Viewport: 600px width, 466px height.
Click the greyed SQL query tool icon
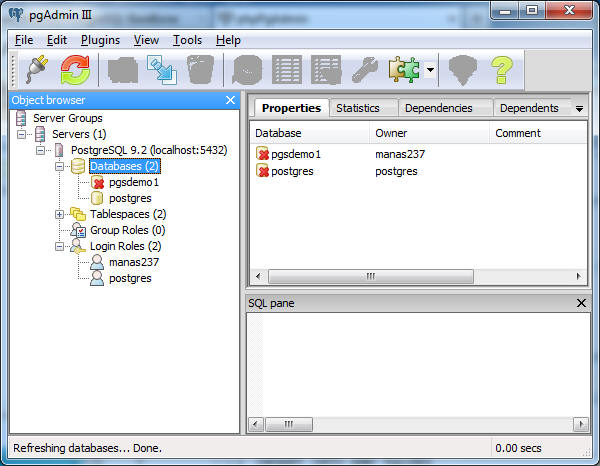click(247, 70)
